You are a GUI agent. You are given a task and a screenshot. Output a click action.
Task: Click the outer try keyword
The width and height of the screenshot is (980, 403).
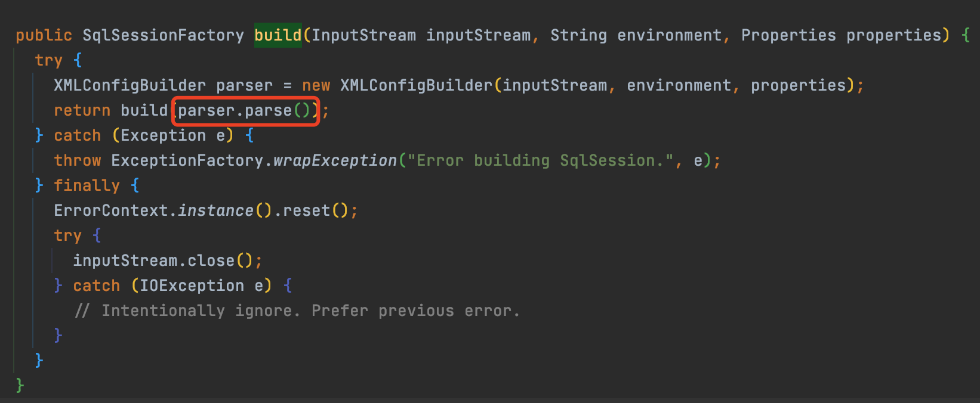click(x=48, y=60)
